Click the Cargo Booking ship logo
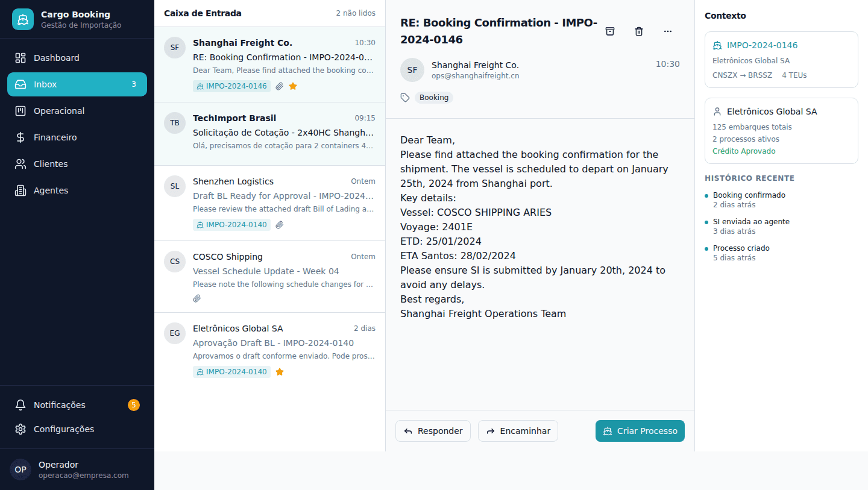This screenshot has height=490, width=868. coord(23,19)
